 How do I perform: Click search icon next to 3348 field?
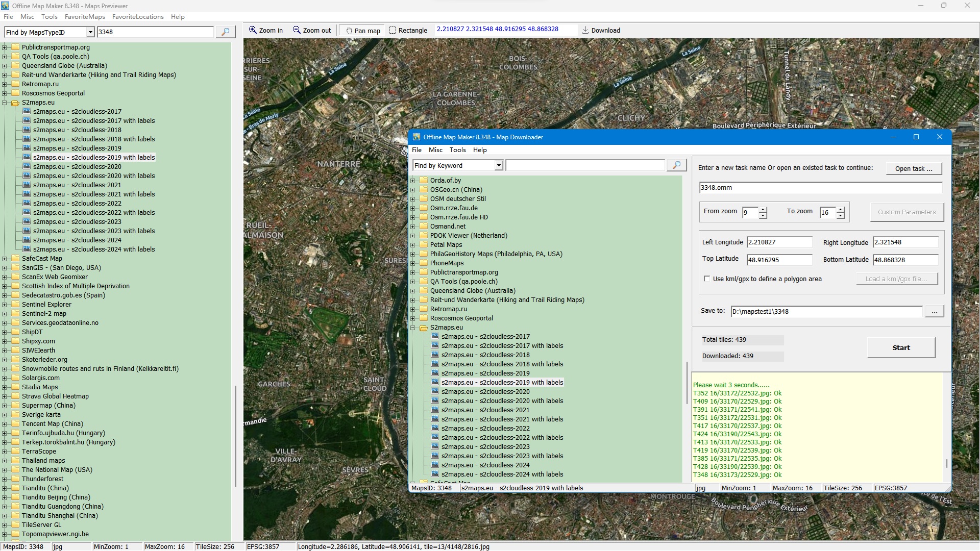coord(225,32)
